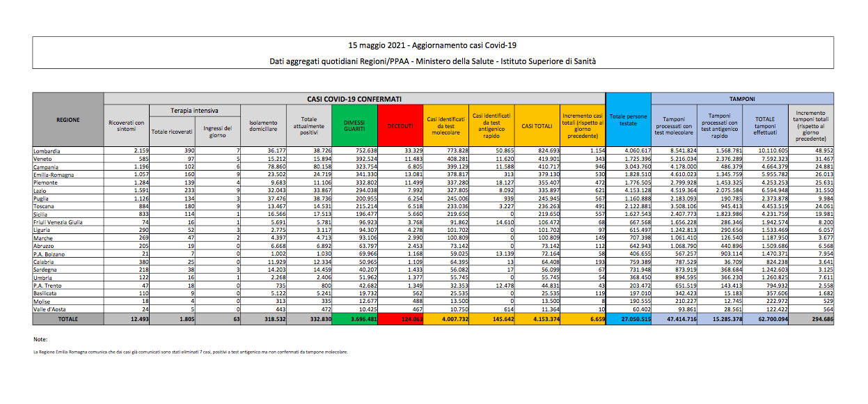The image size is (868, 404).
Task: Click the Note heading below the table
Action: click(x=40, y=339)
